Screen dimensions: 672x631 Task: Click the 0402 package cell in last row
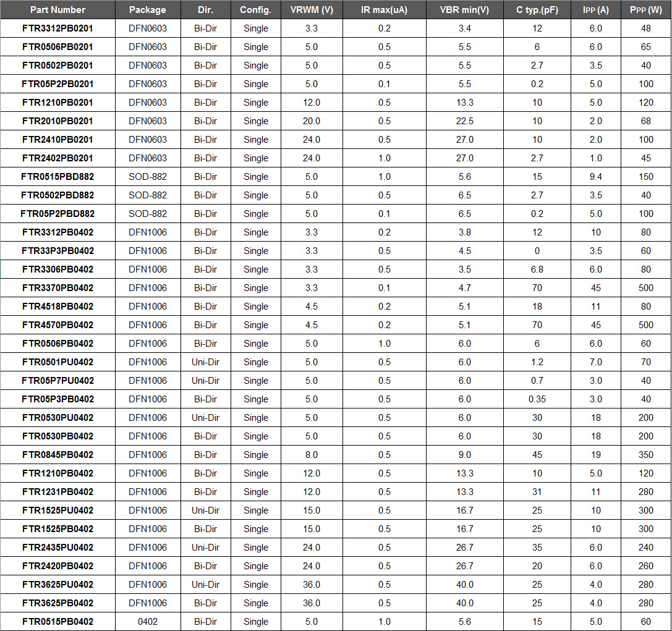coord(148,622)
